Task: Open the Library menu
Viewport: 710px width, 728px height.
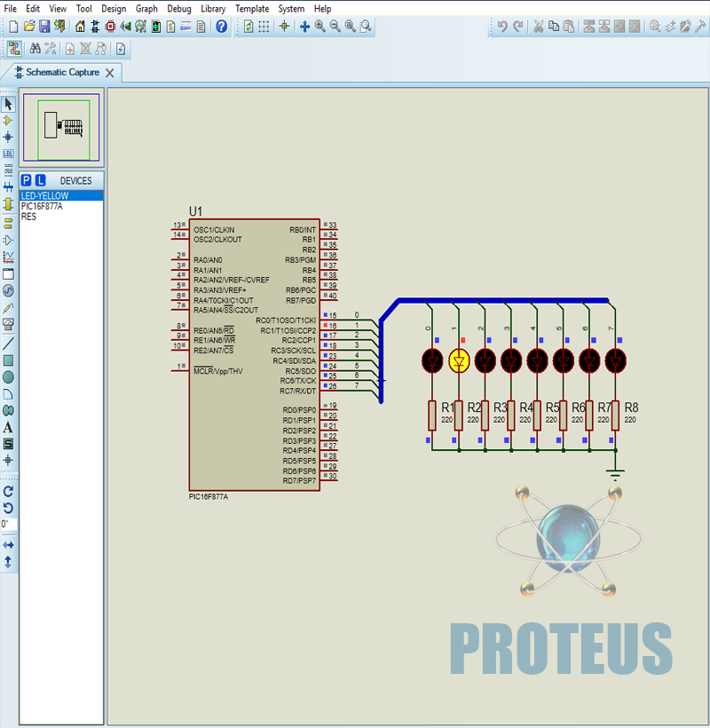Action: (213, 8)
